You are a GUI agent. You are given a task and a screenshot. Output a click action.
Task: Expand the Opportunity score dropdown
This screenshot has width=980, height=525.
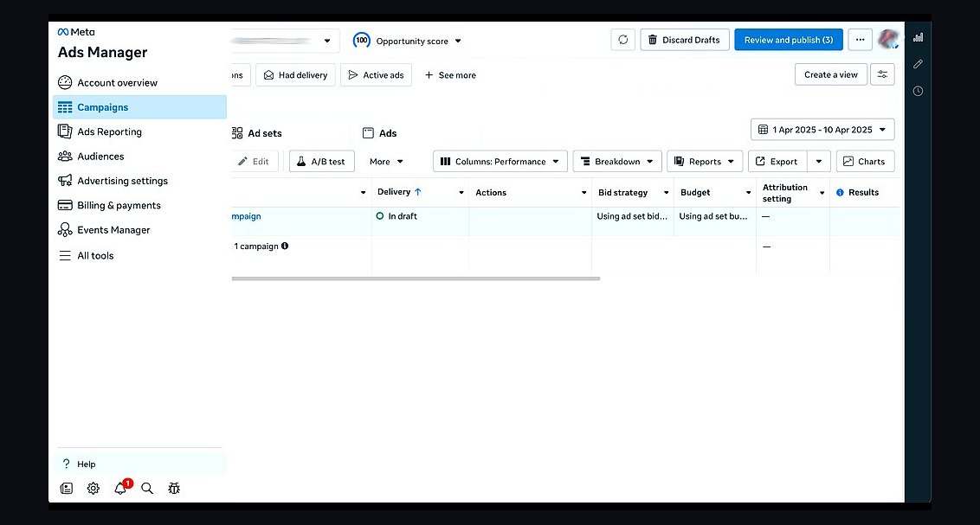(x=408, y=41)
